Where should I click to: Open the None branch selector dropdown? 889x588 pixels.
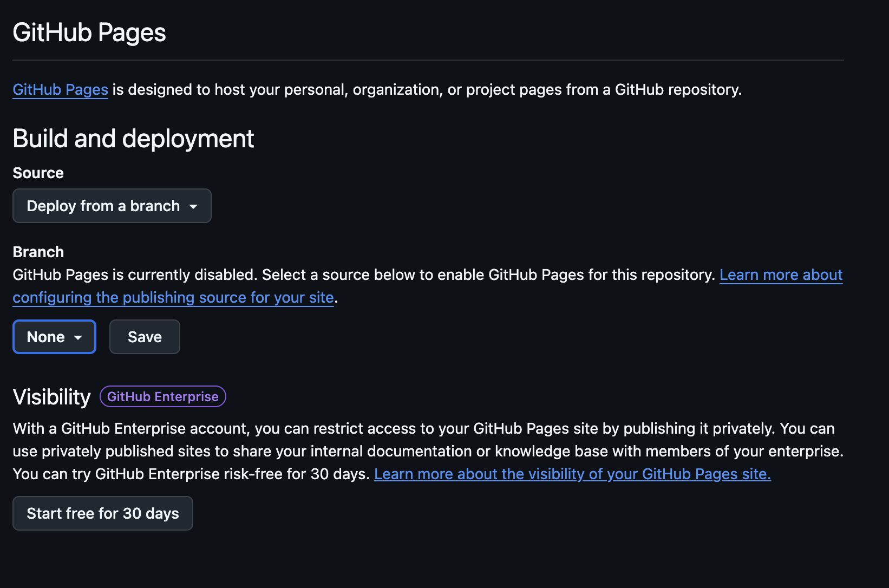pyautogui.click(x=54, y=337)
